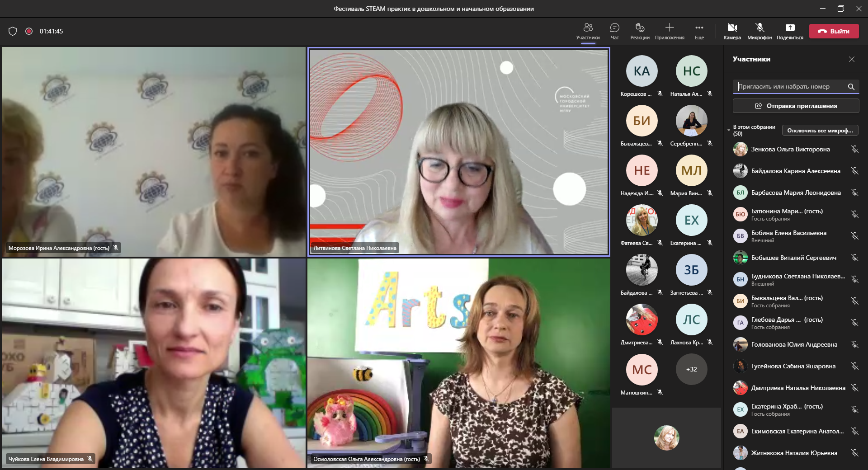Click the shield security icon
This screenshot has height=470, width=868.
[x=13, y=31]
